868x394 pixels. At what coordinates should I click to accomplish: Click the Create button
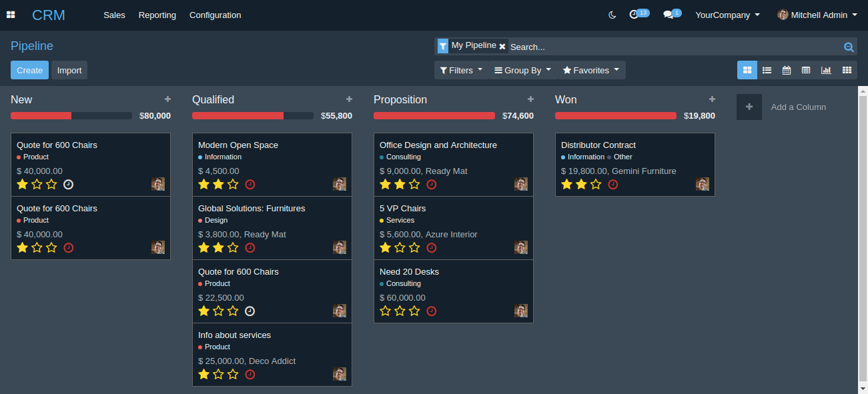tap(29, 70)
